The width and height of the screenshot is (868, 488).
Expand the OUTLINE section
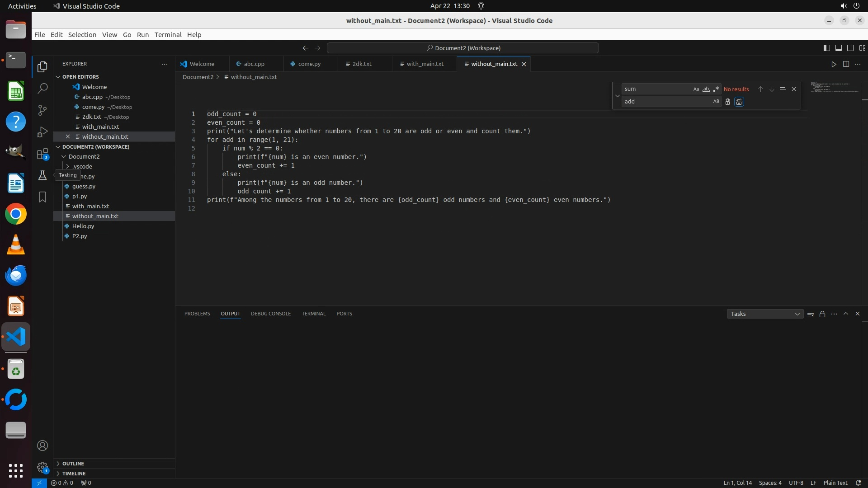[73, 464]
